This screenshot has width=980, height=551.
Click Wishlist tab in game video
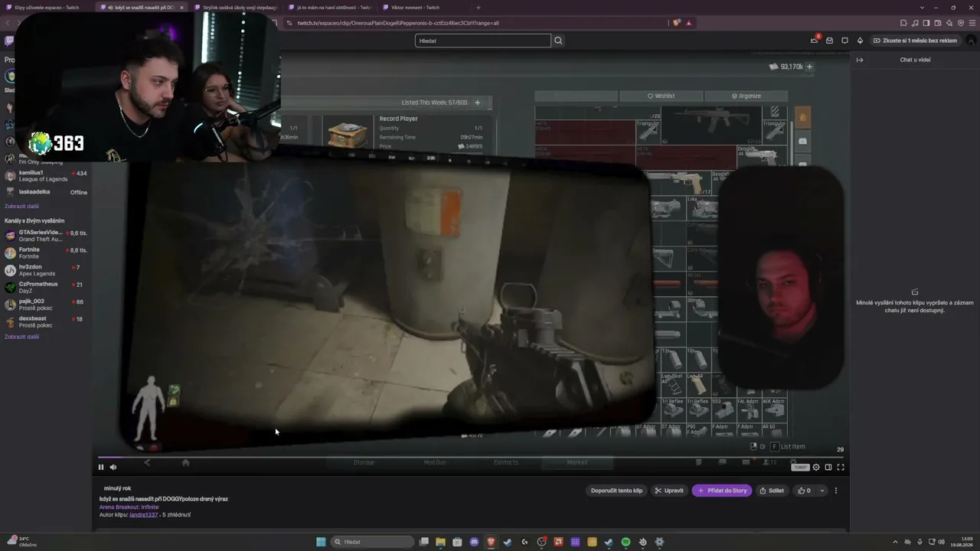pyautogui.click(x=661, y=96)
